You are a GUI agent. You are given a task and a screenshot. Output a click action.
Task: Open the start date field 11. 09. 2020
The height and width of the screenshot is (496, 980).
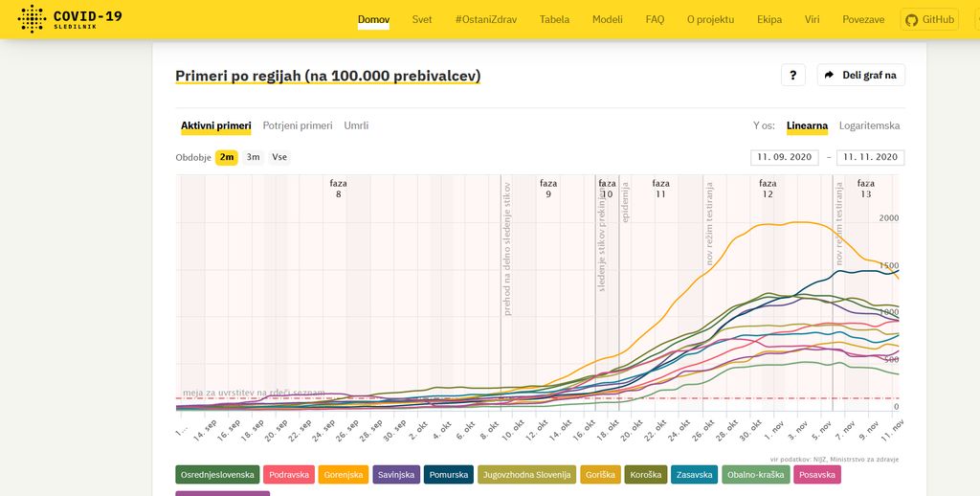(x=784, y=157)
